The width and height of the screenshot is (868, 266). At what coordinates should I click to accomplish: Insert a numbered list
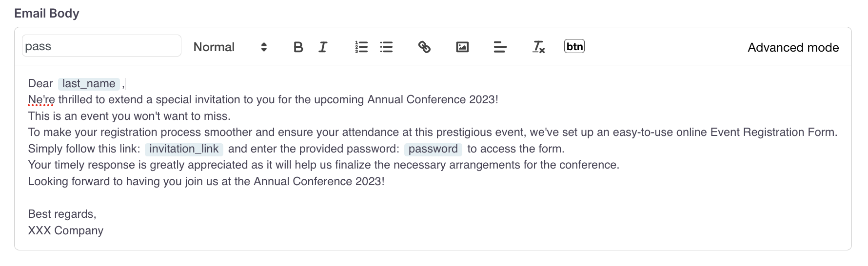[x=361, y=47]
